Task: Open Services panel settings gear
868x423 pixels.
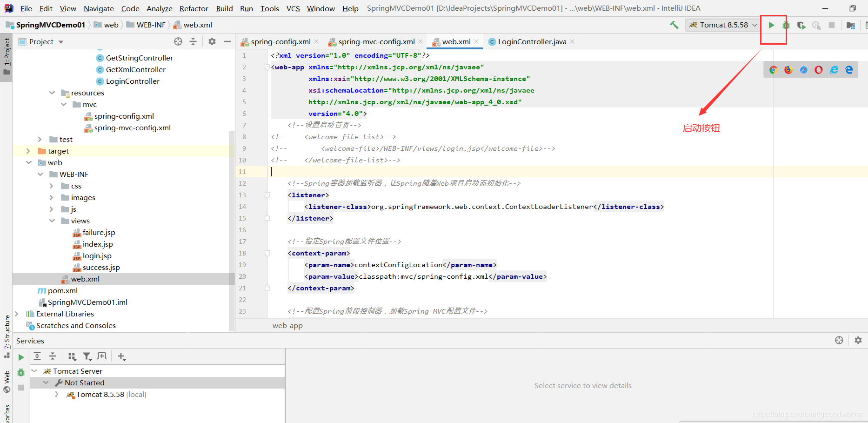Action: point(858,340)
